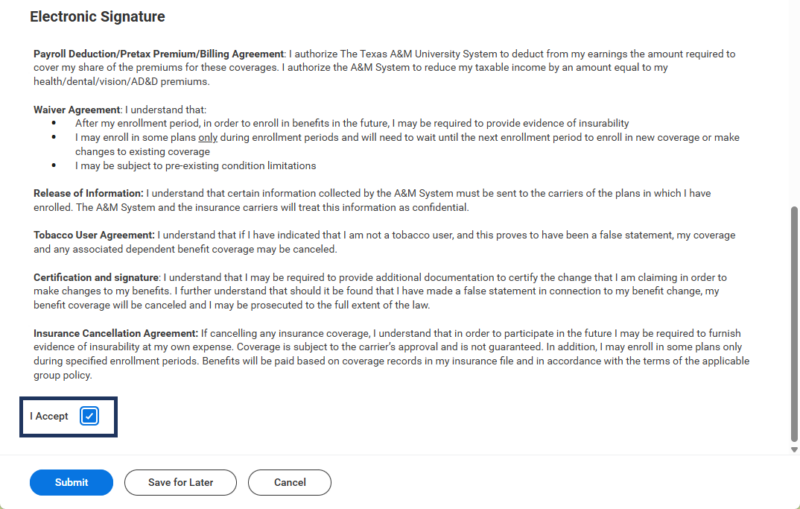Click the health/dental/vision/AD&D premiums text
Image resolution: width=800 pixels, height=509 pixels.
121,82
